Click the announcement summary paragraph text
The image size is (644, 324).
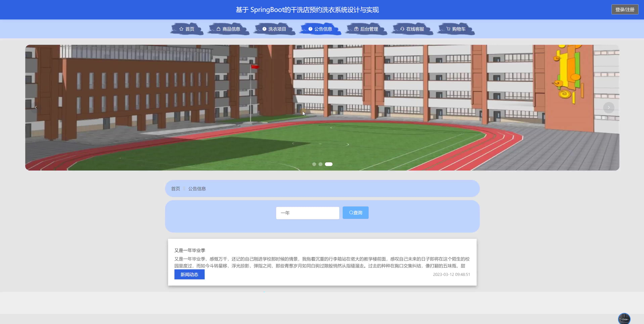point(322,262)
